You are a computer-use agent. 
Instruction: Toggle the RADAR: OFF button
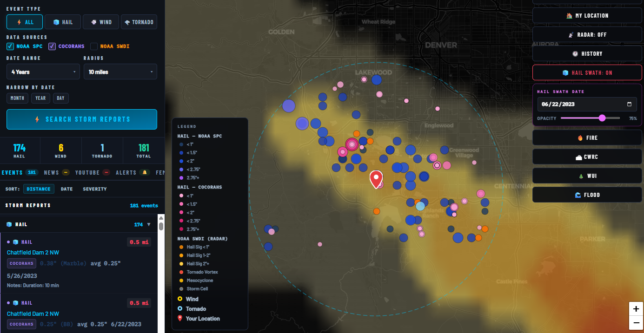coord(587,34)
